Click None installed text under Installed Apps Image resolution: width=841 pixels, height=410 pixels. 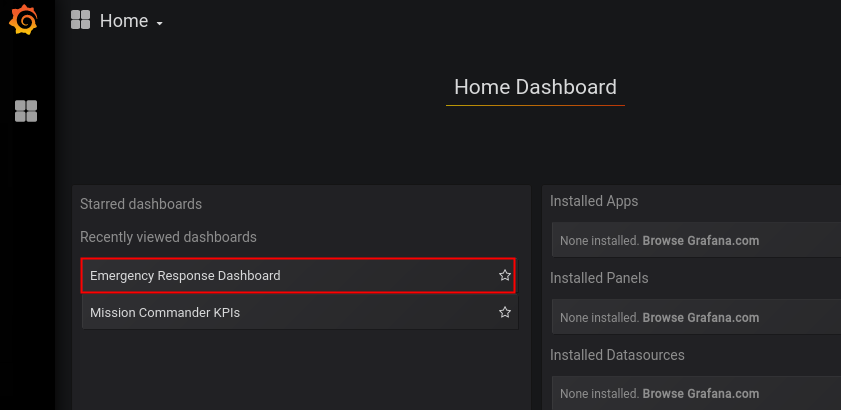coord(600,240)
